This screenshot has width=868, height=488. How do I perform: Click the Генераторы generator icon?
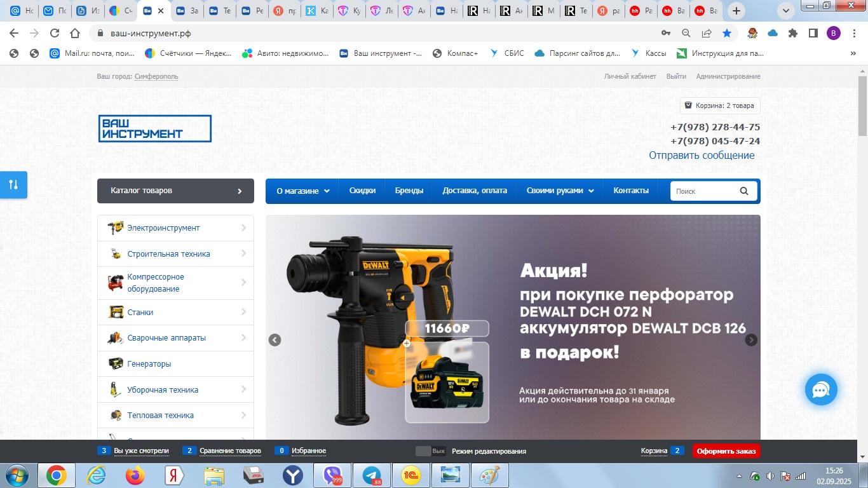(x=115, y=363)
